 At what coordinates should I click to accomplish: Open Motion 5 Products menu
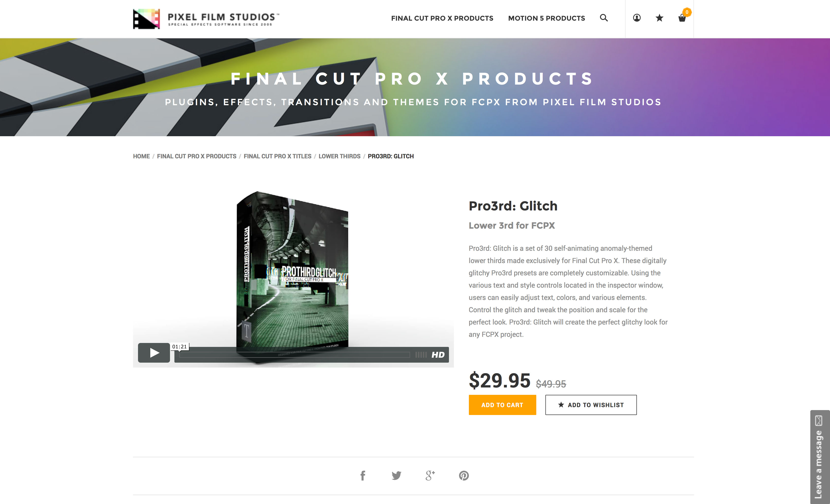click(x=546, y=18)
